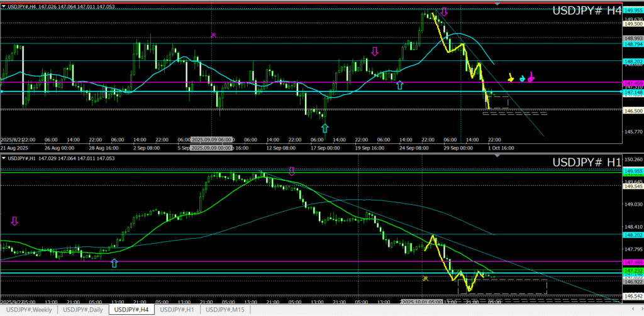
Task: Click the H4 chart shift triangle marker
Action: 498,4
